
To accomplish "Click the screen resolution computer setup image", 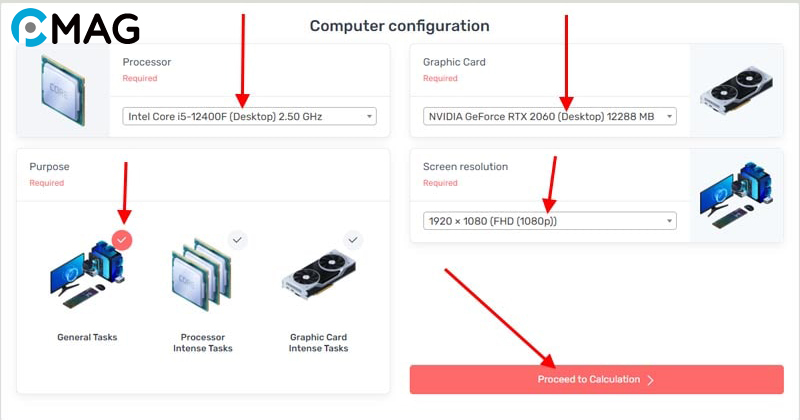I will coord(735,195).
